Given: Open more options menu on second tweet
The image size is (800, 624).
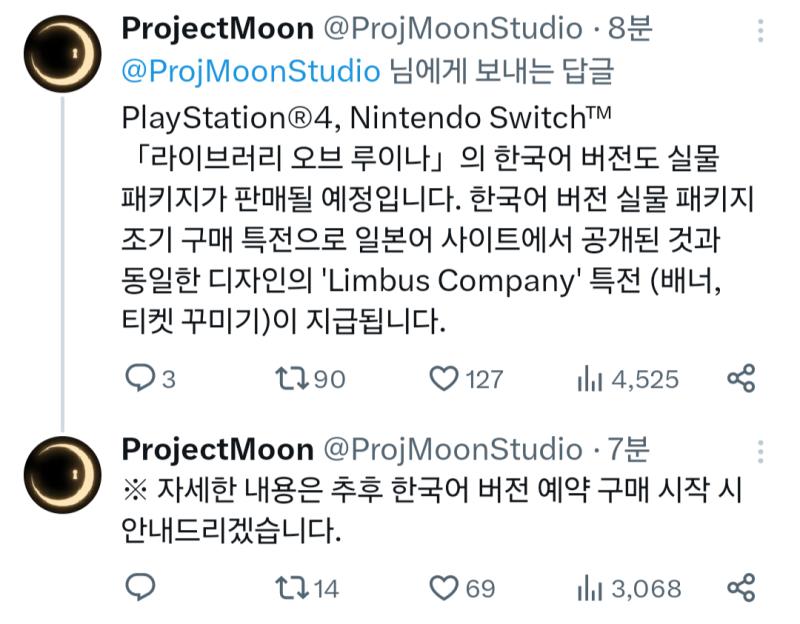Looking at the screenshot, I should pos(760,452).
